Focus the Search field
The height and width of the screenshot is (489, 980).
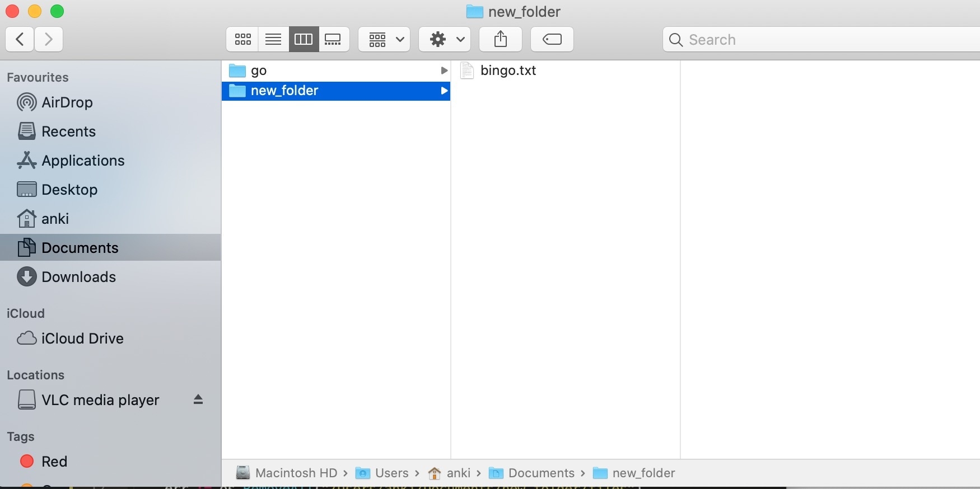[822, 39]
